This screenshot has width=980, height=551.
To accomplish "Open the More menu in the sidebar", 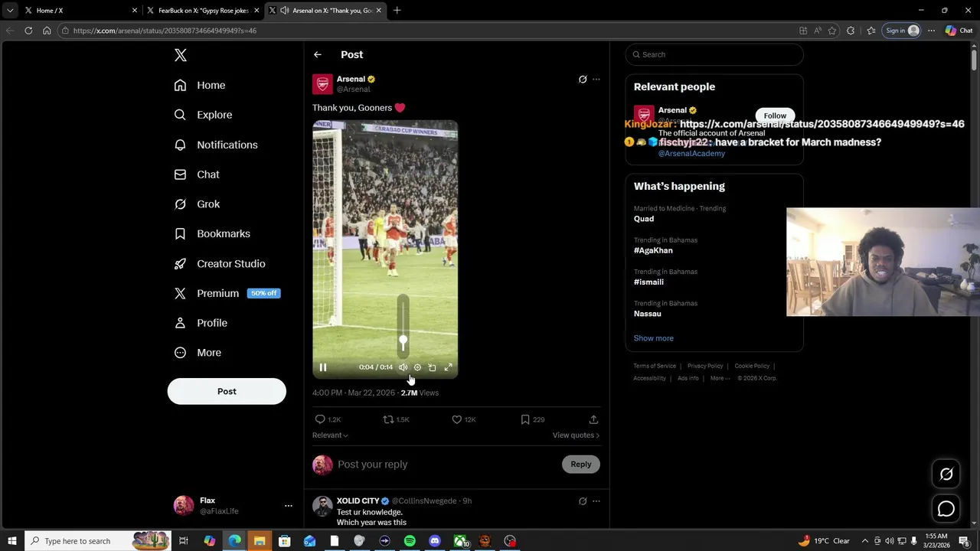I will pyautogui.click(x=198, y=353).
